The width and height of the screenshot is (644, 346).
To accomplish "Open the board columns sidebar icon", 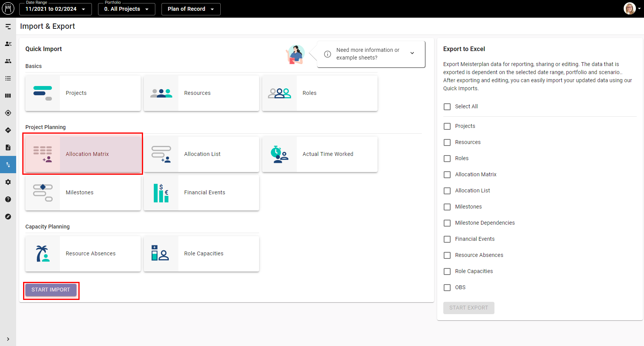I will (x=8, y=96).
